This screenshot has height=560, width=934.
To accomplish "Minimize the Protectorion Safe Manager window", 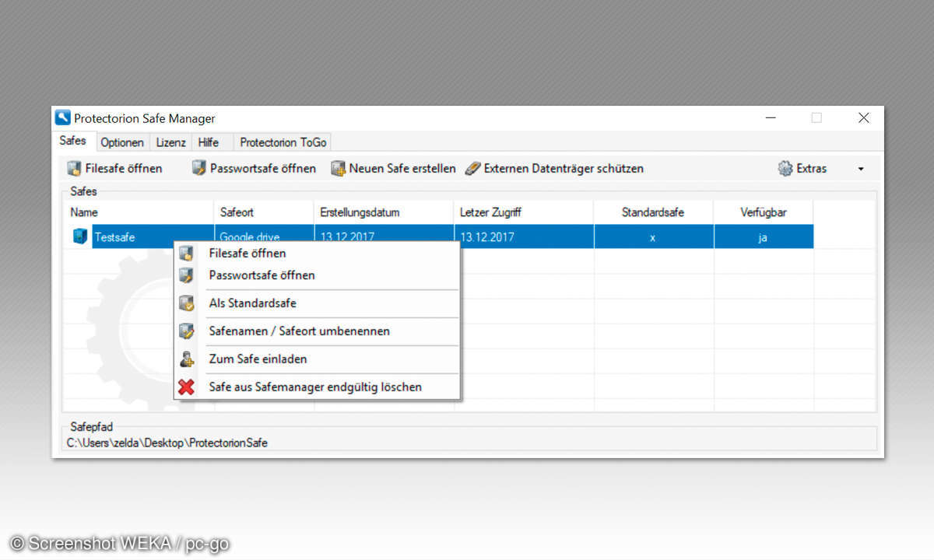I will 771,118.
